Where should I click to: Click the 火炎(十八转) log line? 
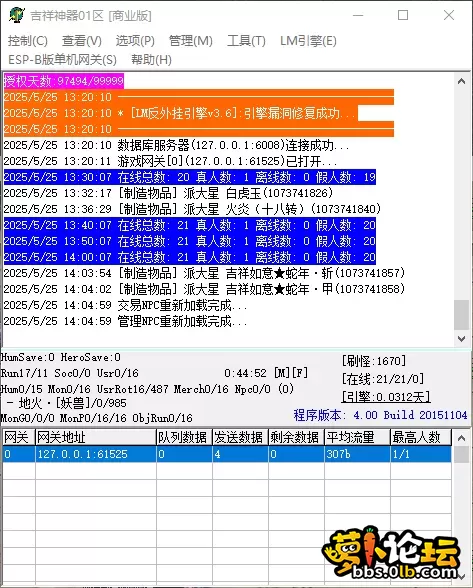(192, 209)
